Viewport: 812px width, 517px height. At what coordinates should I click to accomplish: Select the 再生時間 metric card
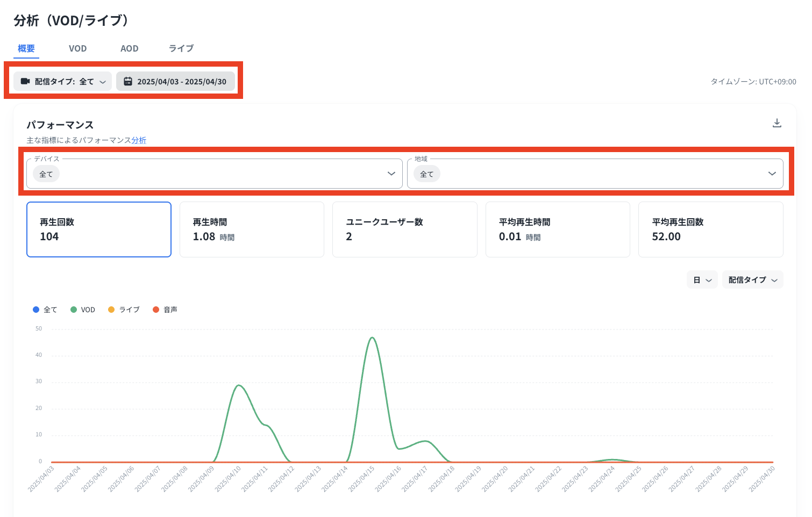pos(252,229)
